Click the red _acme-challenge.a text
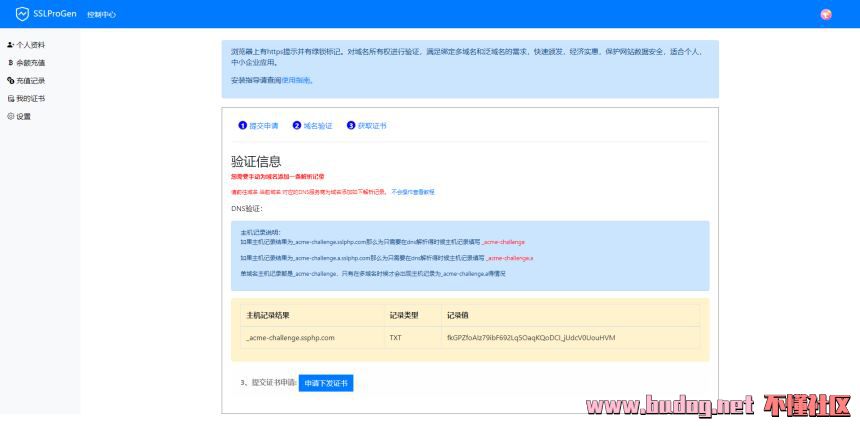 point(510,258)
